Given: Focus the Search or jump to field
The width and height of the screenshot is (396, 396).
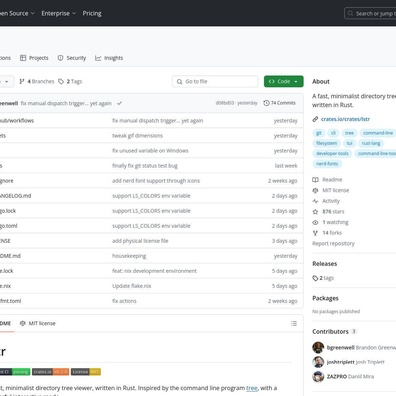Looking at the screenshot, I should point(370,13).
